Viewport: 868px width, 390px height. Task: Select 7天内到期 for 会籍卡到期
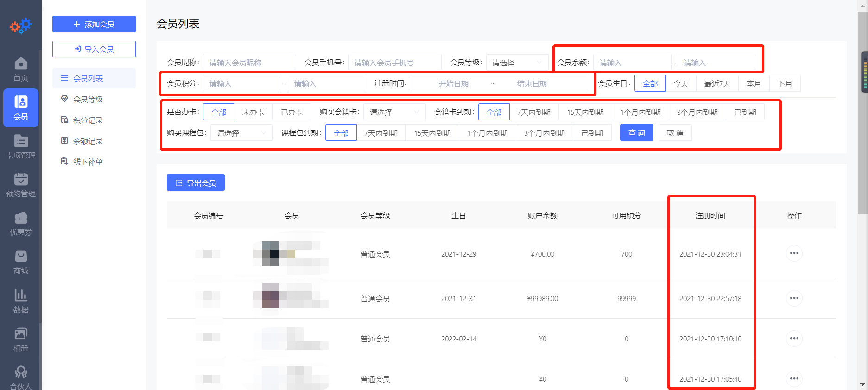point(534,112)
